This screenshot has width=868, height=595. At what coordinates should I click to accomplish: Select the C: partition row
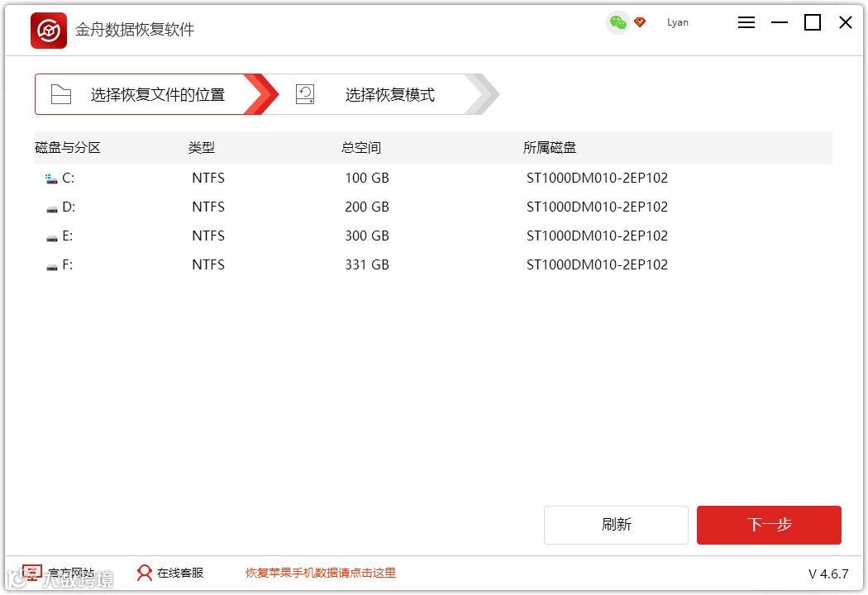coord(433,178)
